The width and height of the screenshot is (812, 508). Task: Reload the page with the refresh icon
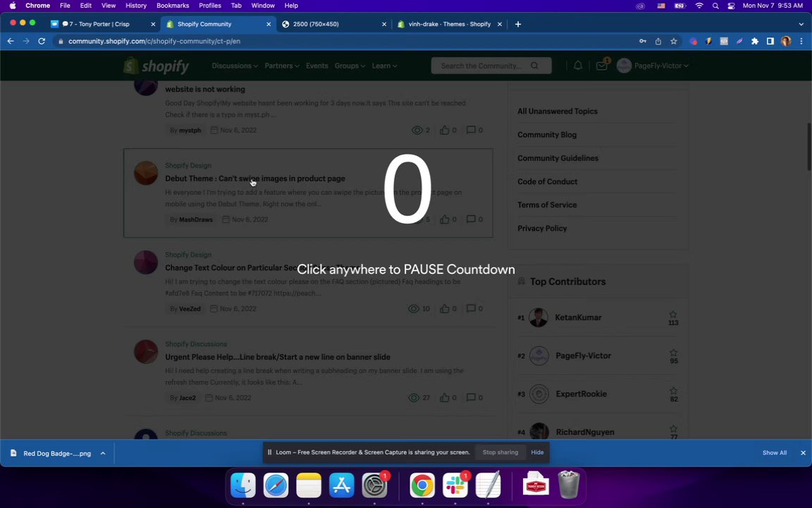coord(42,41)
